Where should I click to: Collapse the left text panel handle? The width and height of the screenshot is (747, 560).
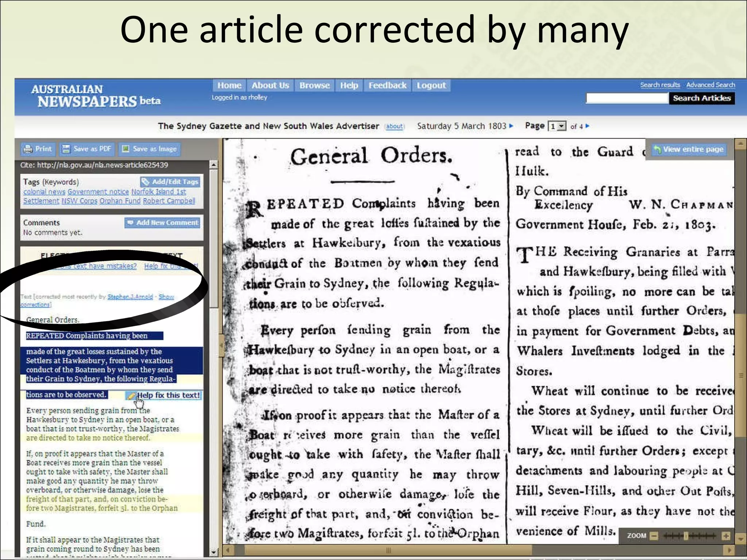tap(221, 346)
